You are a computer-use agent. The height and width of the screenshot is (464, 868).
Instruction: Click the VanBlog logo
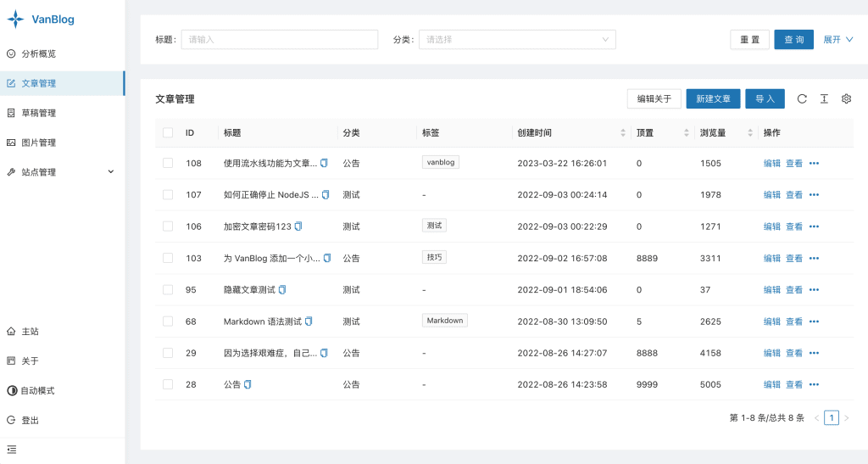tap(41, 19)
